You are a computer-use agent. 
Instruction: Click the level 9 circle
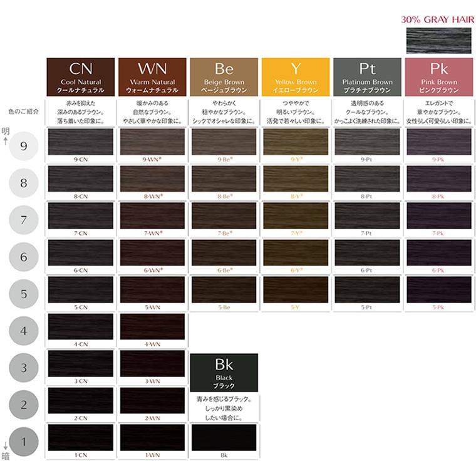[24, 147]
